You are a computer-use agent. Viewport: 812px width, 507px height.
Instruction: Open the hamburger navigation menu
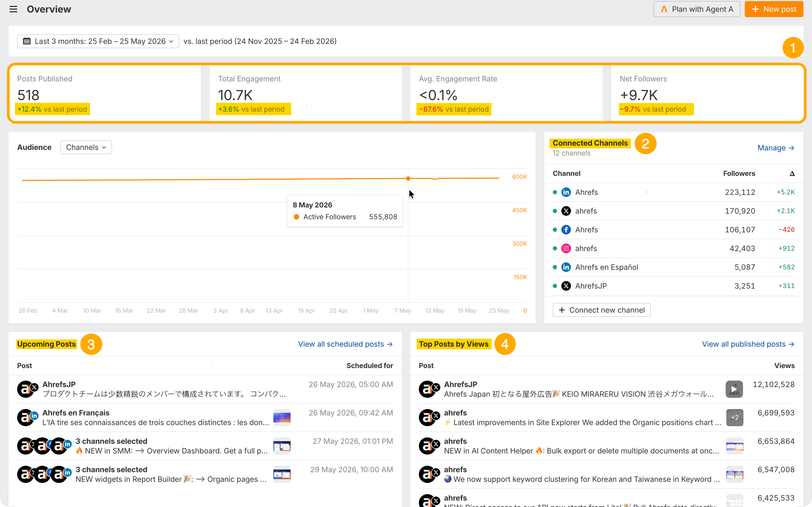coord(13,9)
